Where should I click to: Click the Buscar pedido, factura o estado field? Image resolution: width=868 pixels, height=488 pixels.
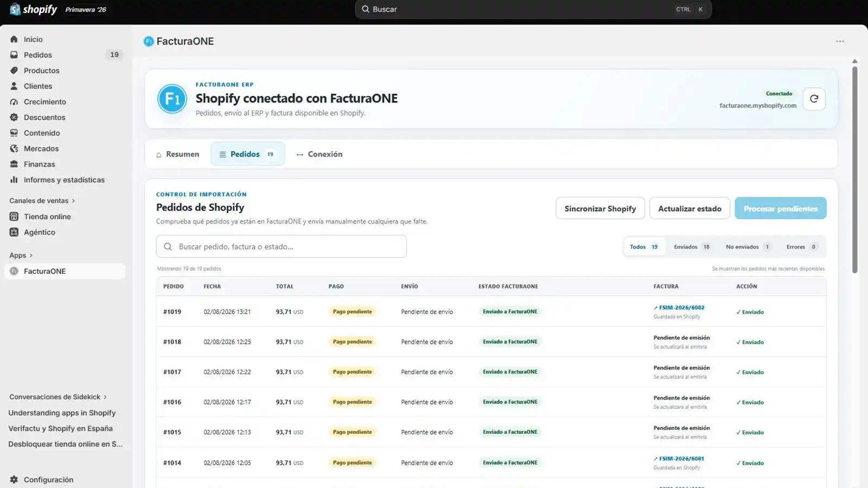(281, 246)
